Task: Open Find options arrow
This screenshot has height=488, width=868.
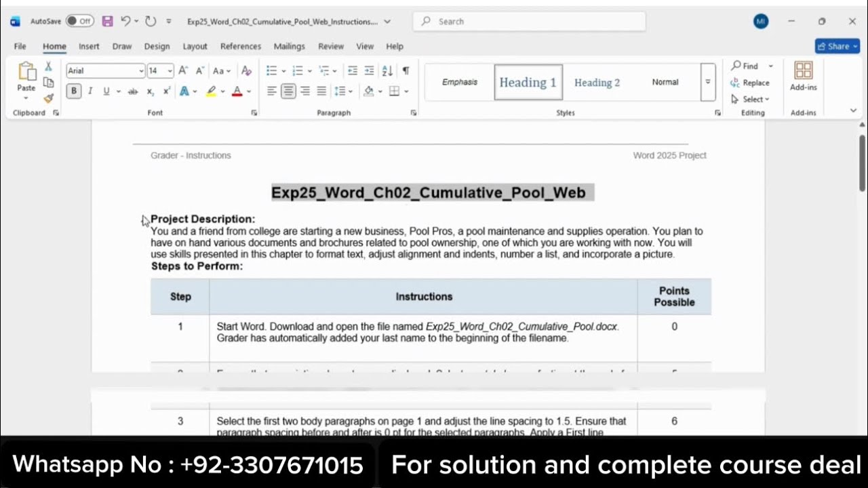Action: coord(770,66)
